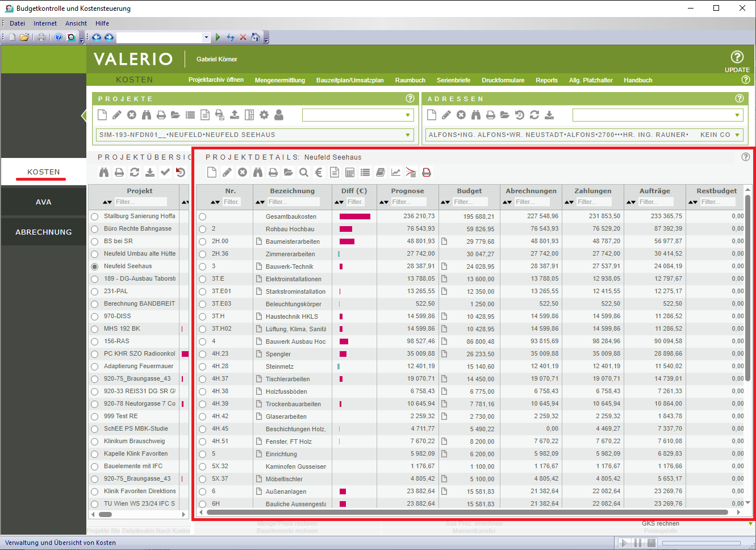
Task: Click the Prognose column filter field
Action: [408, 202]
